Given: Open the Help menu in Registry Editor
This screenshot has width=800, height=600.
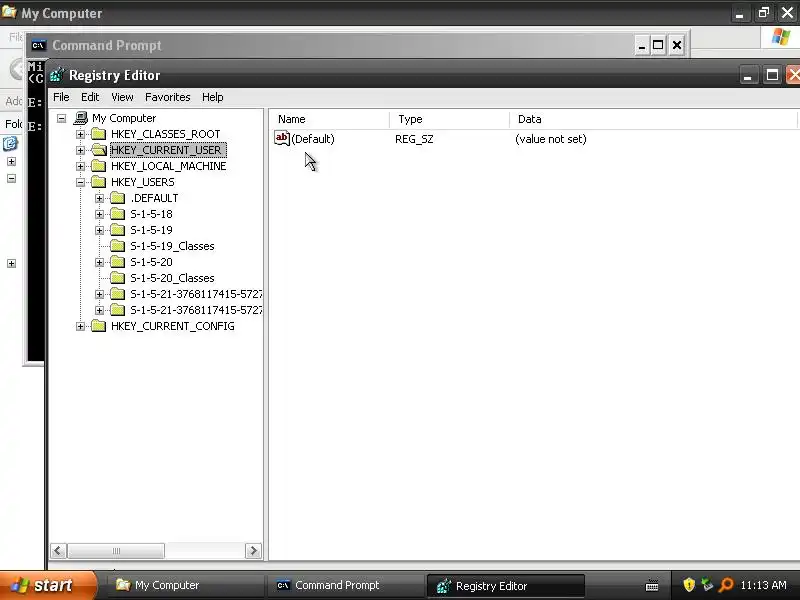Looking at the screenshot, I should tap(212, 97).
